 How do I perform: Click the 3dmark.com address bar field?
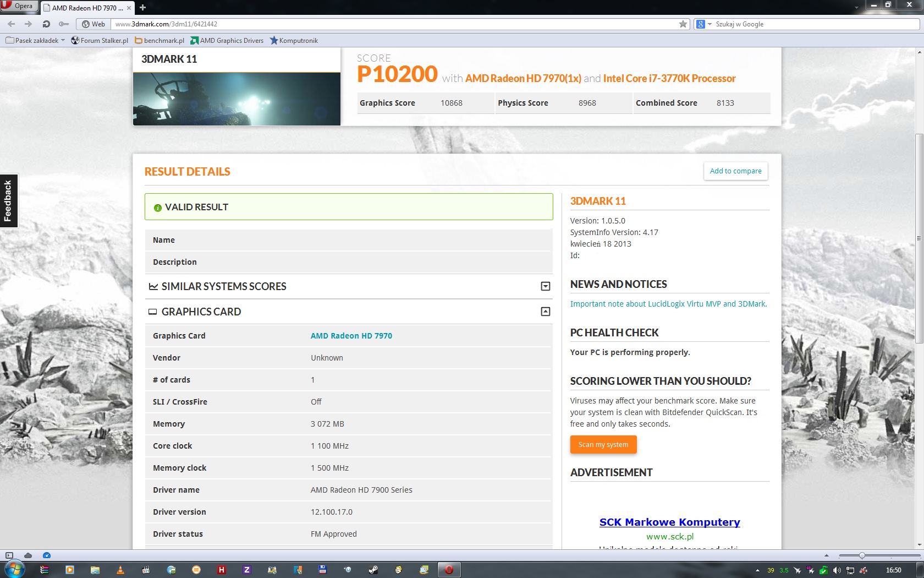[395, 24]
